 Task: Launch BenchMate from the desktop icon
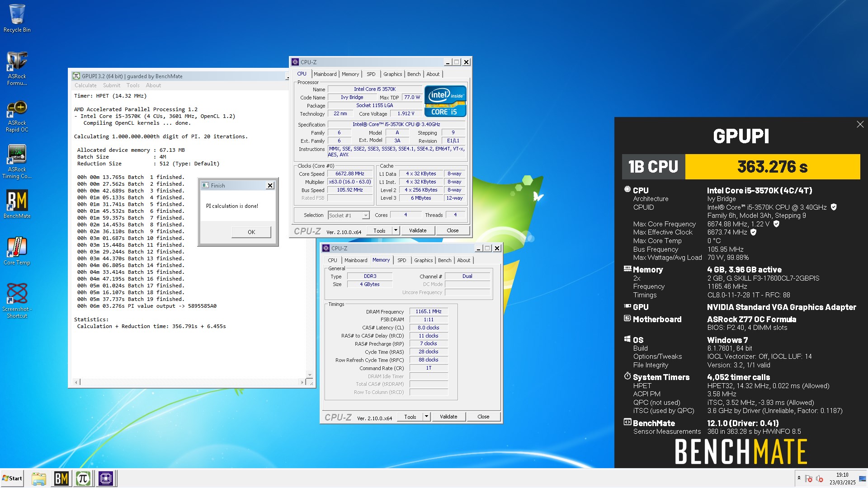17,204
